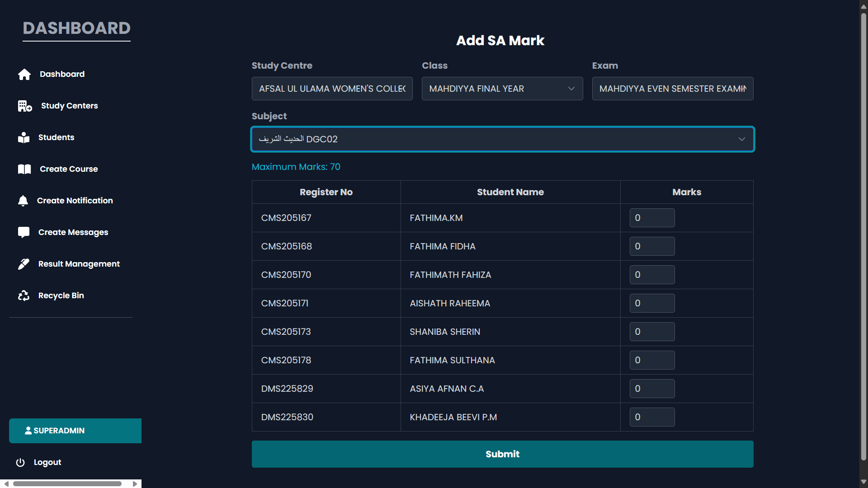Click student name SHANIBA SHERIN

coord(445,332)
